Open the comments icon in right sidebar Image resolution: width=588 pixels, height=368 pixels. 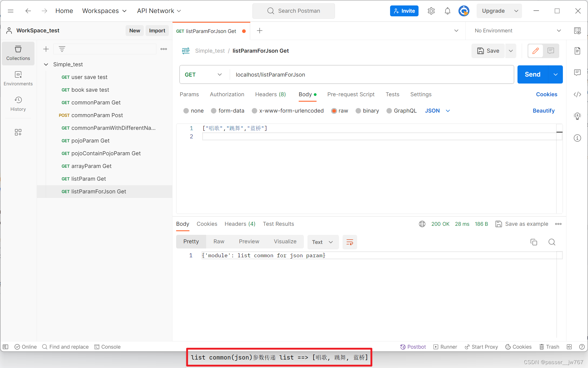click(577, 72)
